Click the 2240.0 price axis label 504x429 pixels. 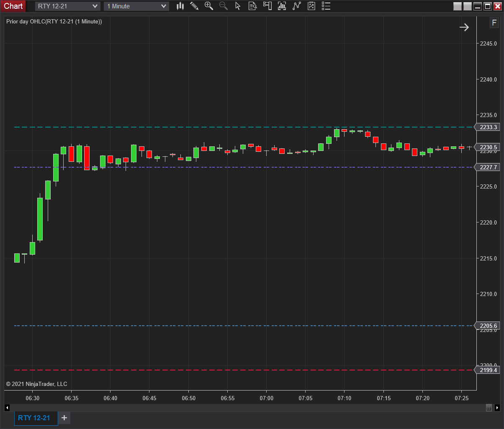(x=489, y=79)
